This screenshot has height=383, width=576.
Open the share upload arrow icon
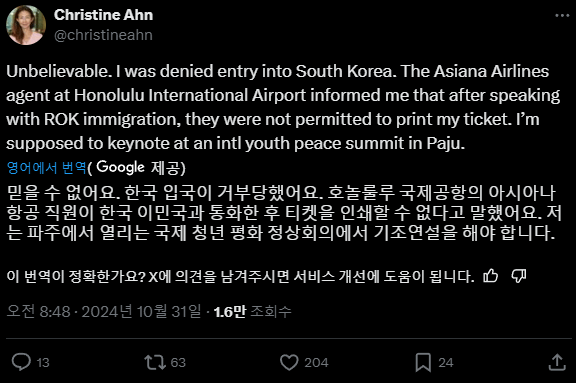557,362
